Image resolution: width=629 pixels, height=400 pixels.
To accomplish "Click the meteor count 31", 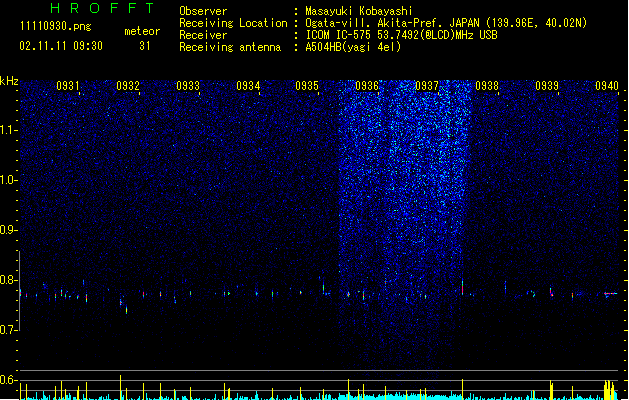I will tap(144, 46).
